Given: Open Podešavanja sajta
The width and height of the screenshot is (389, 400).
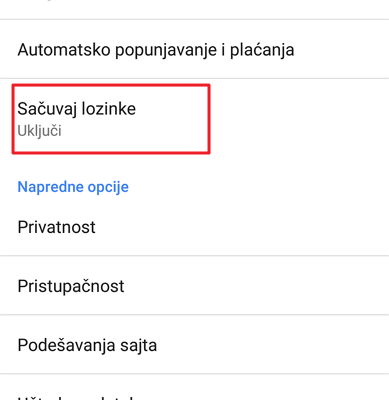Looking at the screenshot, I should coord(194,344).
